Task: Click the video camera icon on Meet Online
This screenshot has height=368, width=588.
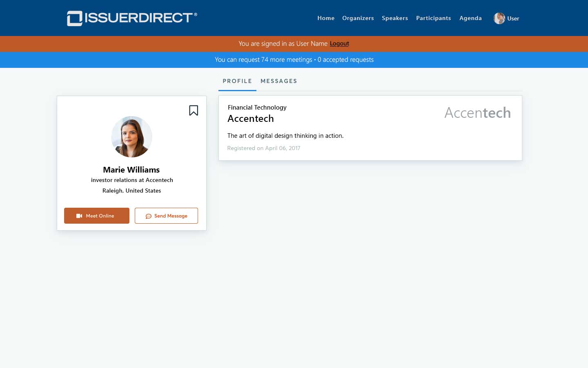Action: pos(79,216)
